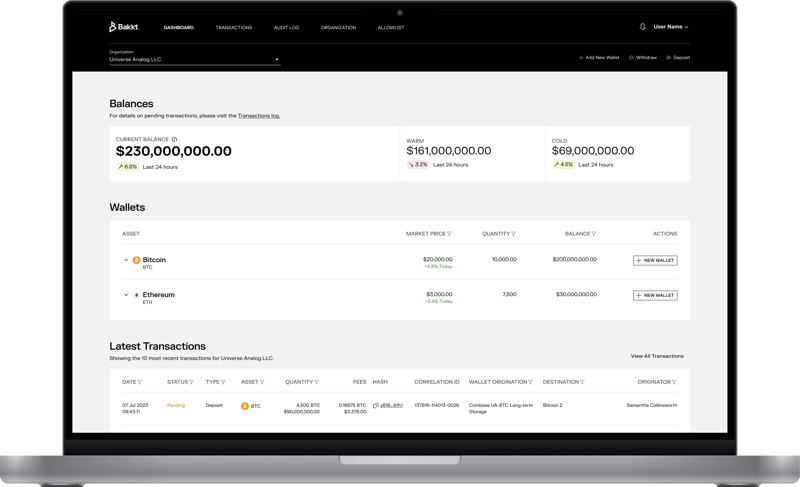The height and width of the screenshot is (487, 800).
Task: Open the Allowlist tab
Action: [x=391, y=28]
